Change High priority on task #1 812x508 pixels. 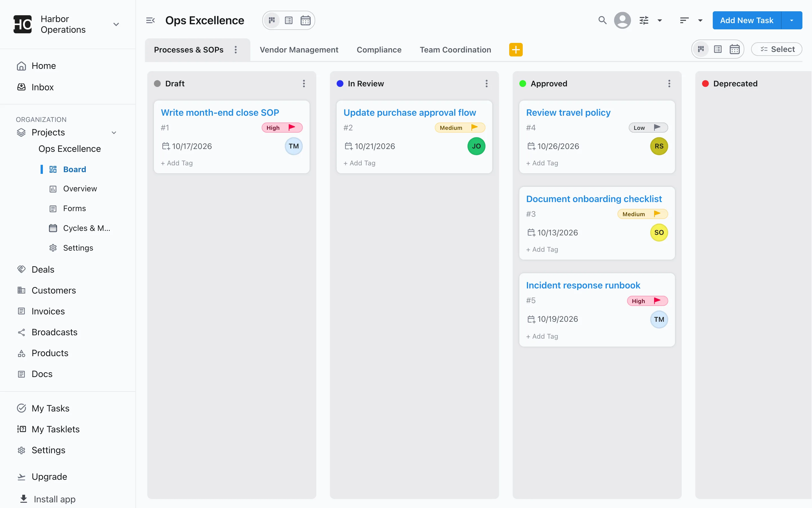282,128
